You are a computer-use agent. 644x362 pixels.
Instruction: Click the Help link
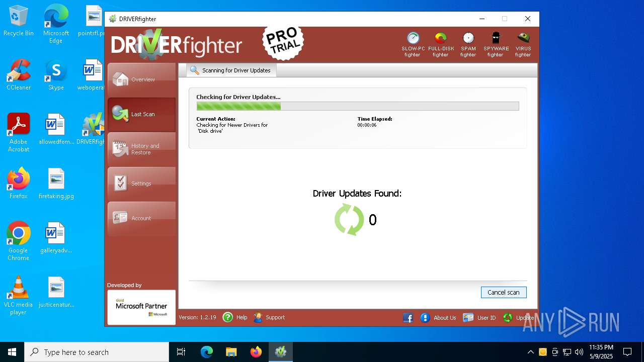(242, 317)
